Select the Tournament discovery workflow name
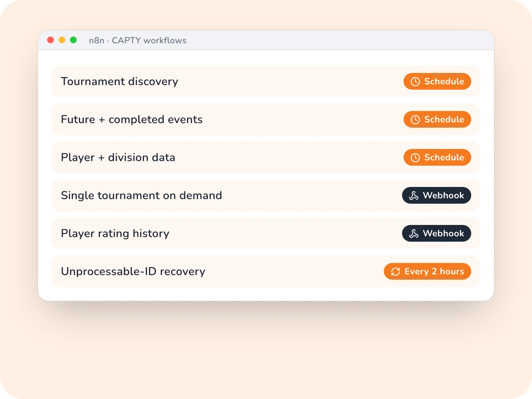Screen dimensions: 532x399 [x=119, y=81]
